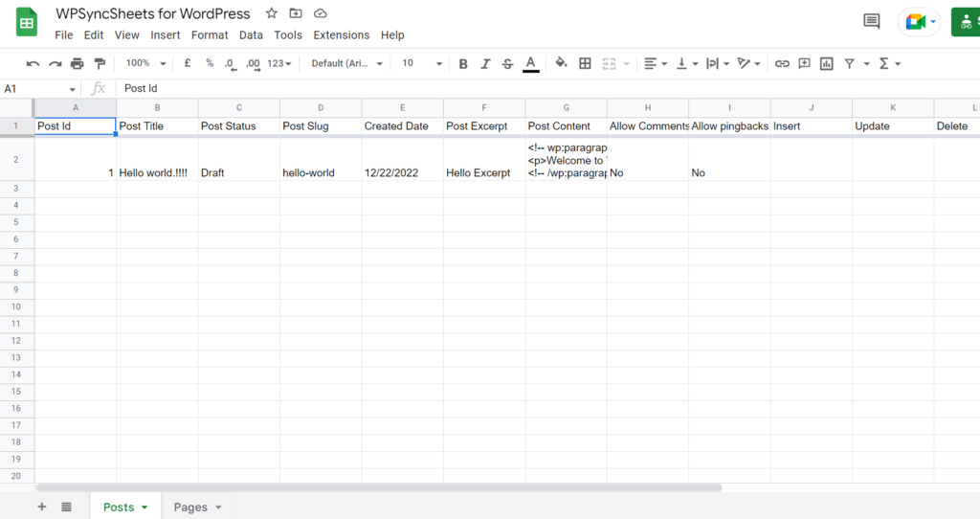The width and height of the screenshot is (980, 519).
Task: Open the Insert menu
Action: pos(165,35)
